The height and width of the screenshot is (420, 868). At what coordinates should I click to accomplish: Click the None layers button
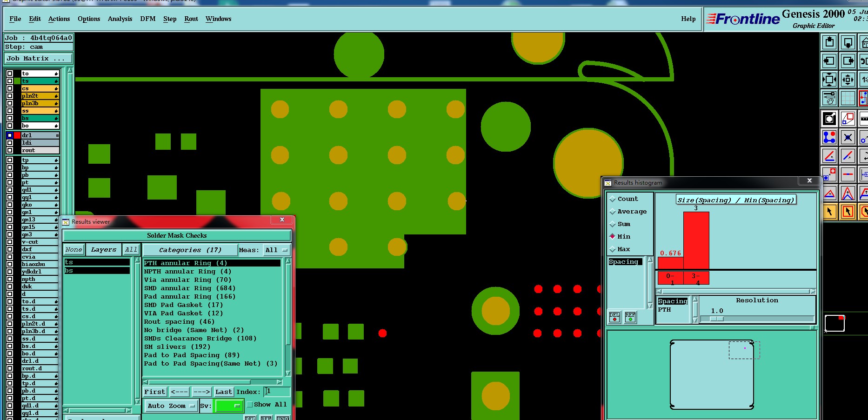pos(74,250)
